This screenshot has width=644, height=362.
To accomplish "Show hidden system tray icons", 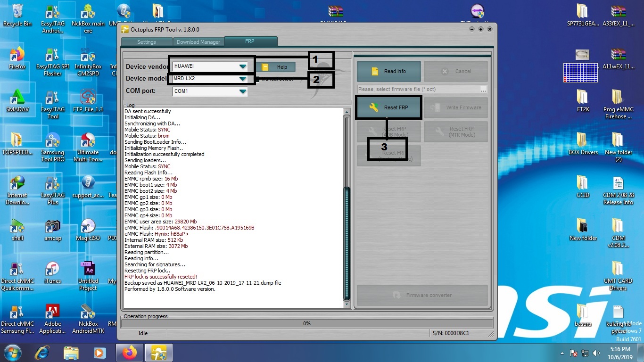I will [x=562, y=353].
